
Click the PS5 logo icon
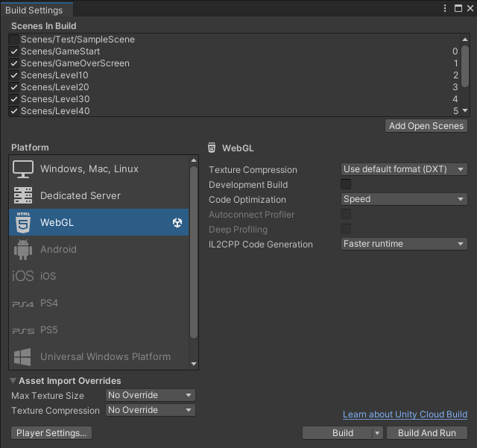click(x=23, y=331)
